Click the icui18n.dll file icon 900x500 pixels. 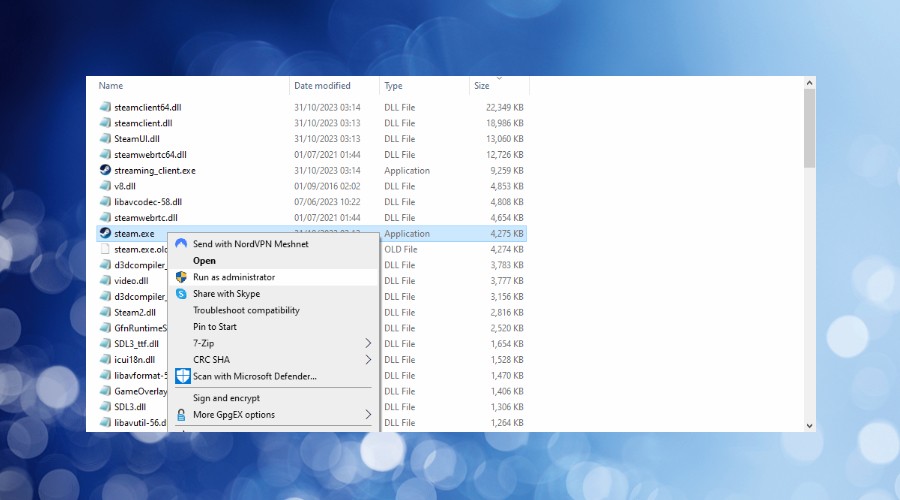[x=105, y=359]
